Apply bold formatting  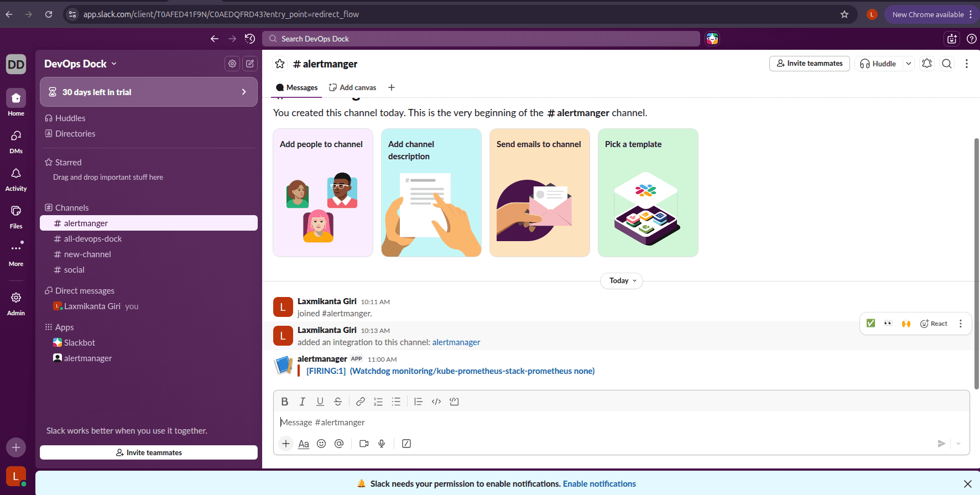click(x=285, y=402)
